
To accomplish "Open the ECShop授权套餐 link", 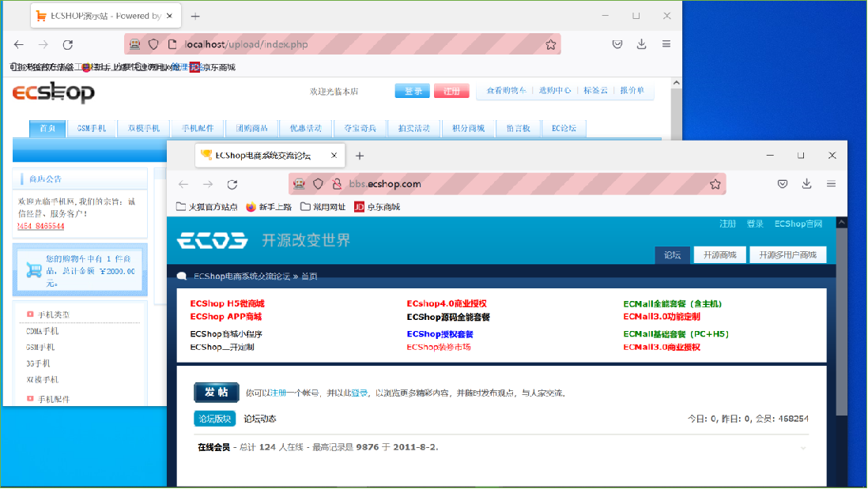I will click(x=440, y=334).
